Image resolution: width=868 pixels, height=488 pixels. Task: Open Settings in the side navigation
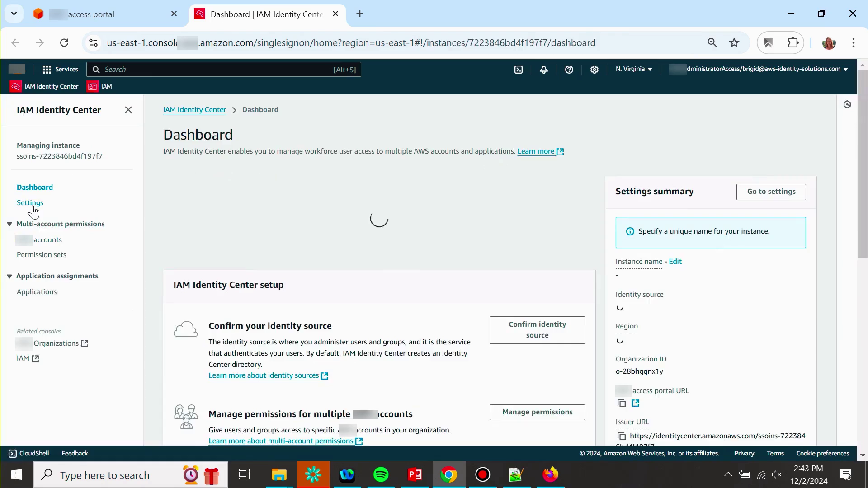(30, 203)
